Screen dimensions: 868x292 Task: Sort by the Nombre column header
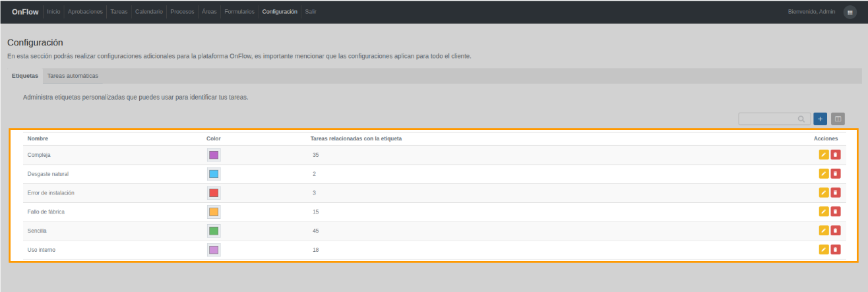(x=38, y=138)
